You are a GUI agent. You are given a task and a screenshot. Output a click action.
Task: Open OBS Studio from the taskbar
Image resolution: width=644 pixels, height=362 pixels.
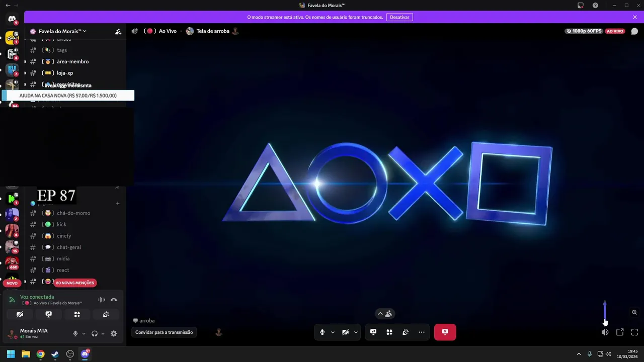70,354
